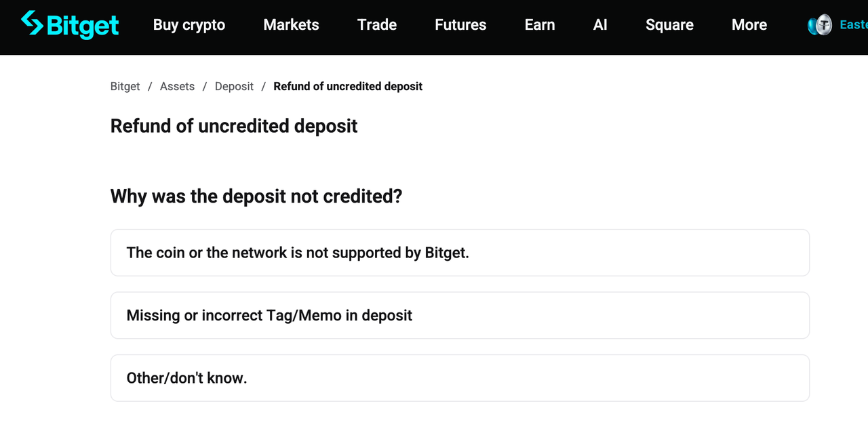Click the Refund of uncredited deposit breadcrumb
Image resolution: width=868 pixels, height=435 pixels.
(x=348, y=86)
